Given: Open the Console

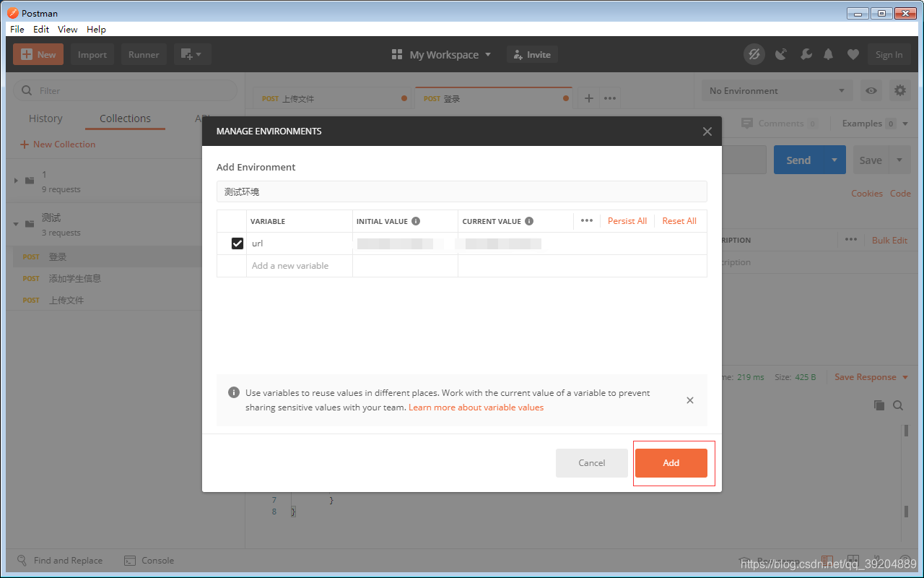Looking at the screenshot, I should [149, 561].
